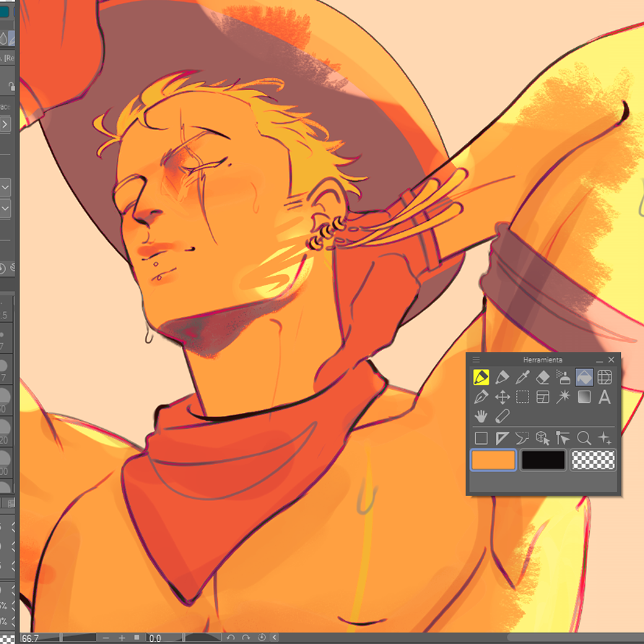Select the Balloon tool
The width and height of the screenshot is (644, 644).
(x=523, y=438)
